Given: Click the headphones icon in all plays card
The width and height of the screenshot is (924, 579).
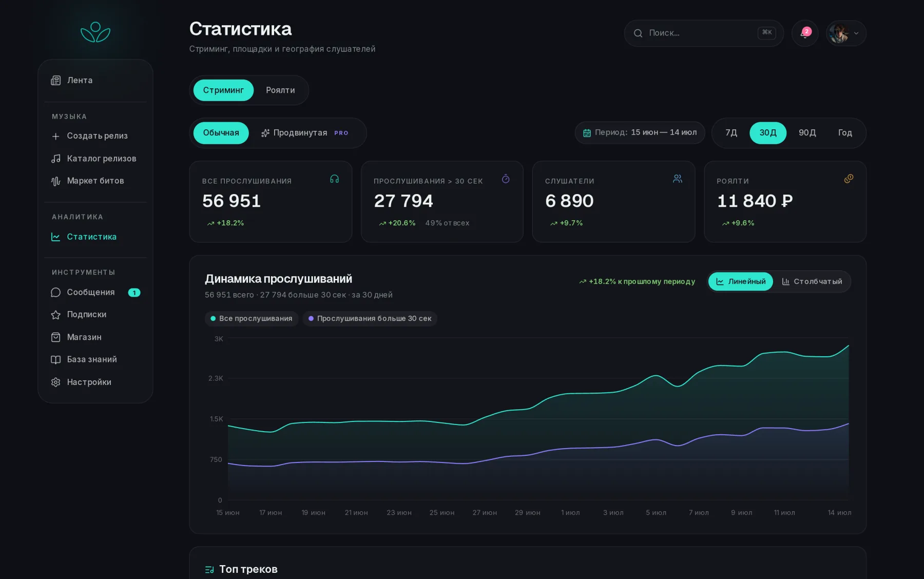Looking at the screenshot, I should 334,179.
